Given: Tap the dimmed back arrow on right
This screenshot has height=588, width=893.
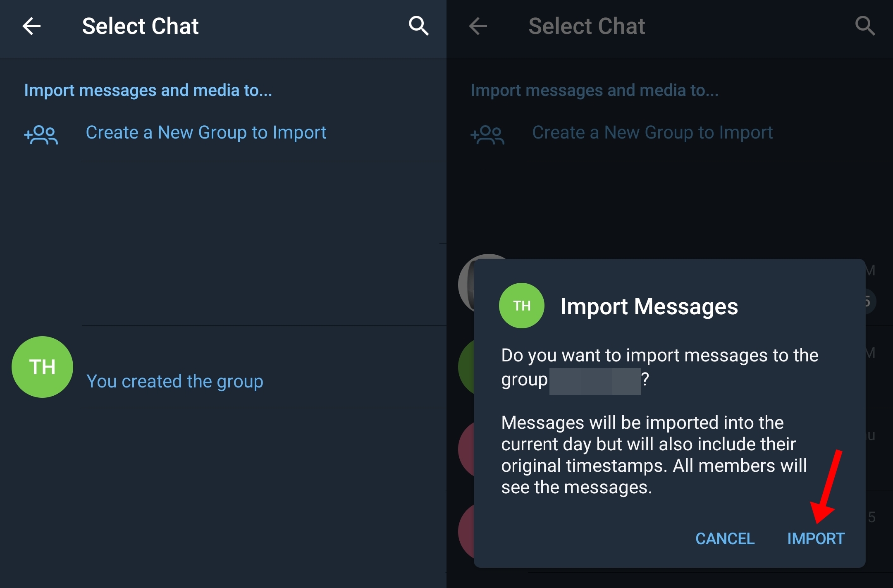Looking at the screenshot, I should point(478,26).
